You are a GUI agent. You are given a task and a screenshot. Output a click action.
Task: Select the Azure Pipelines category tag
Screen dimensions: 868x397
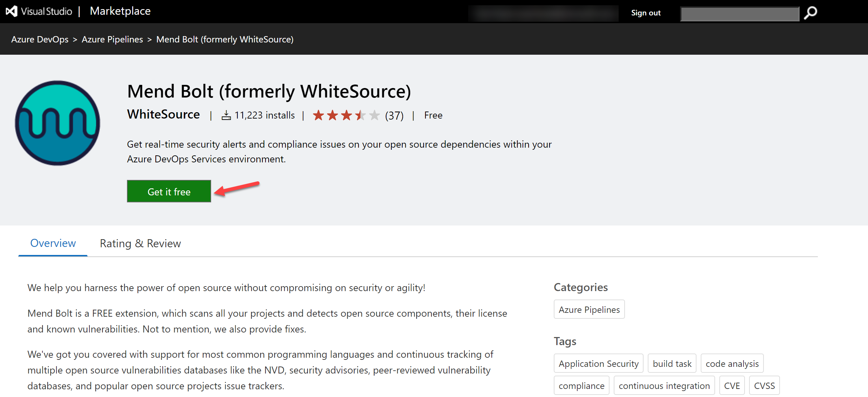[589, 309]
